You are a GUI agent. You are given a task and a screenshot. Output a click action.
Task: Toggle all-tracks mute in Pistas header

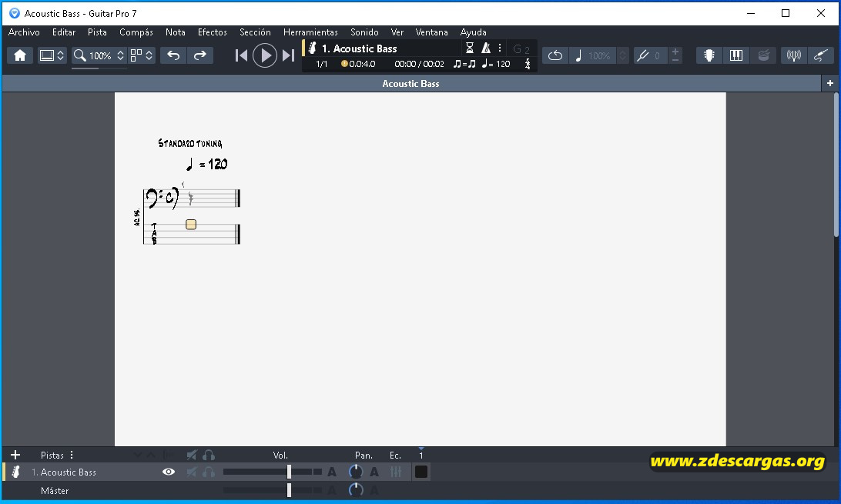pyautogui.click(x=192, y=456)
